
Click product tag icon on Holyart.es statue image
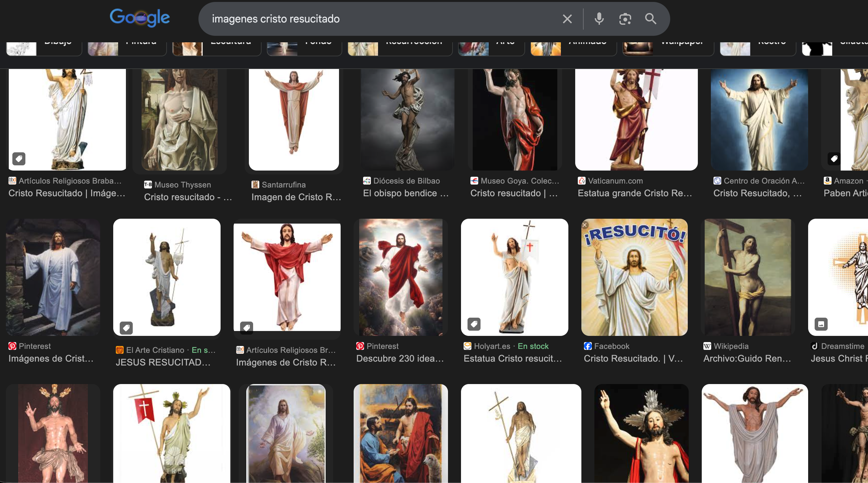tap(474, 324)
